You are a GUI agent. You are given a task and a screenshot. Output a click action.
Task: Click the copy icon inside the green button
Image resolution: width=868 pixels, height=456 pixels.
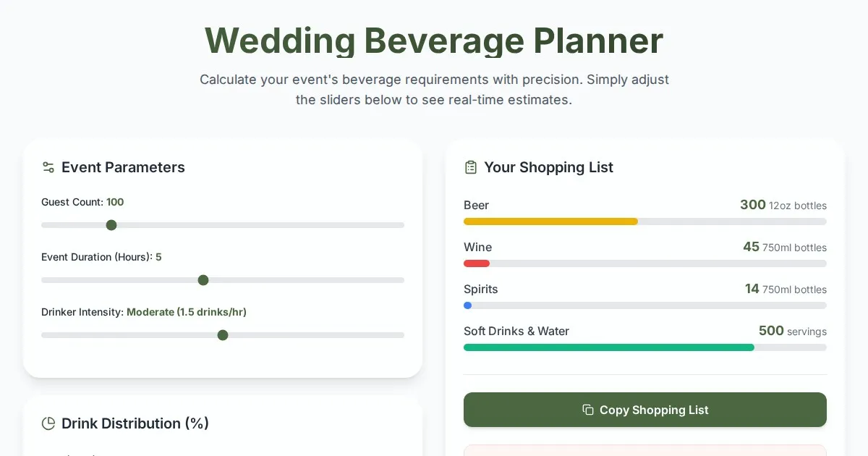[x=588, y=410]
